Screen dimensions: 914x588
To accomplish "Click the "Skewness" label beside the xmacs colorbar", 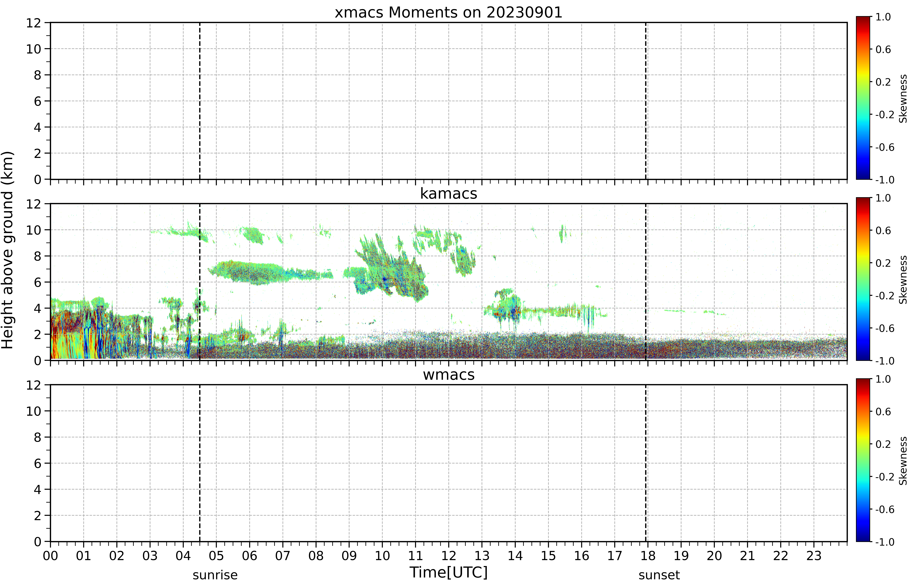I will pyautogui.click(x=903, y=99).
